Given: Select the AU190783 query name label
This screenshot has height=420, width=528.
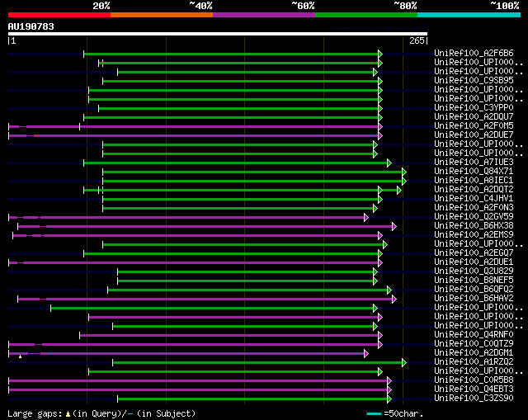Looking at the screenshot, I should click(31, 26).
